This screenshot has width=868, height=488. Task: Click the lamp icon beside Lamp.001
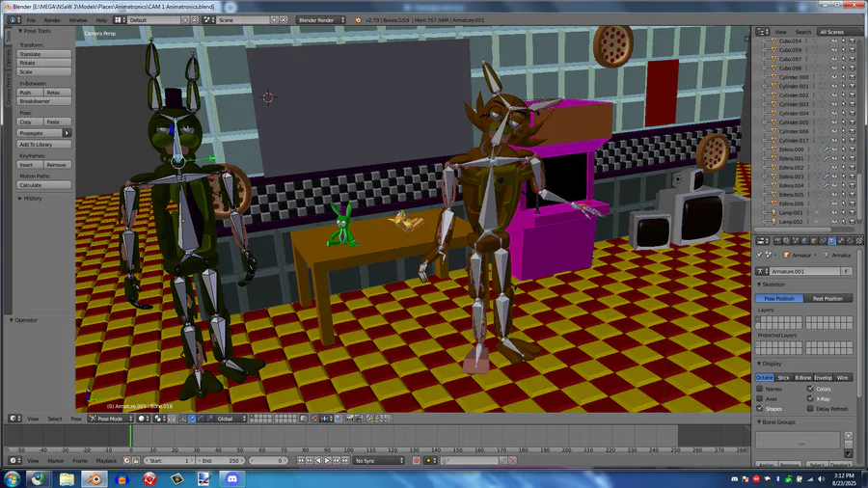[773, 212]
